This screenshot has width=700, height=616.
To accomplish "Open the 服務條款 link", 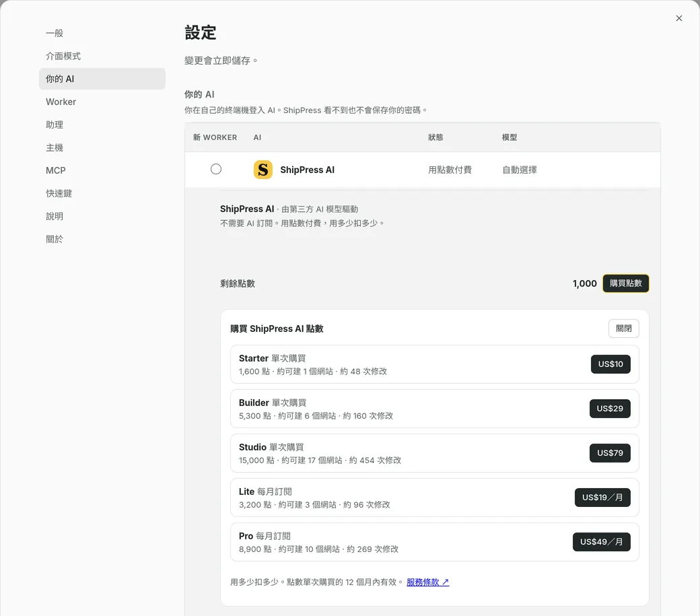I will [427, 582].
